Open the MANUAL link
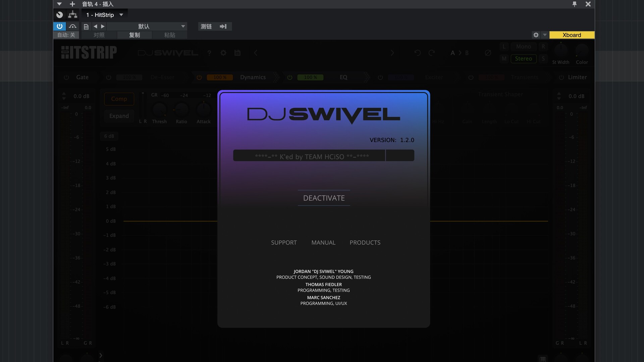 pos(323,243)
